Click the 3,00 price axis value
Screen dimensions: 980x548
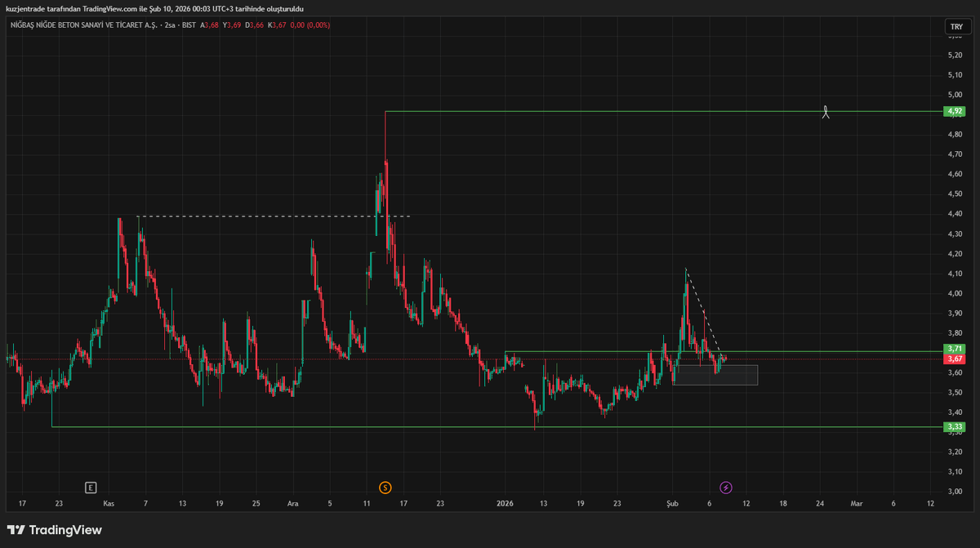coord(955,492)
